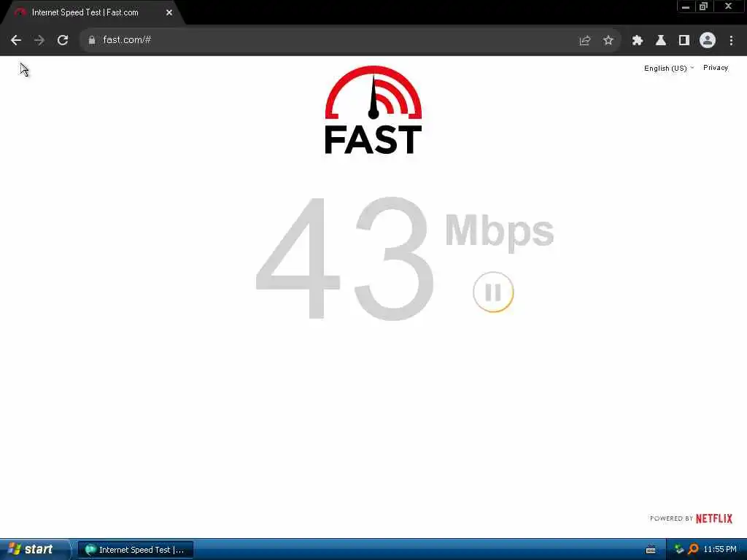This screenshot has height=560, width=747.
Task: Open the Extensions puzzle icon
Action: point(638,41)
